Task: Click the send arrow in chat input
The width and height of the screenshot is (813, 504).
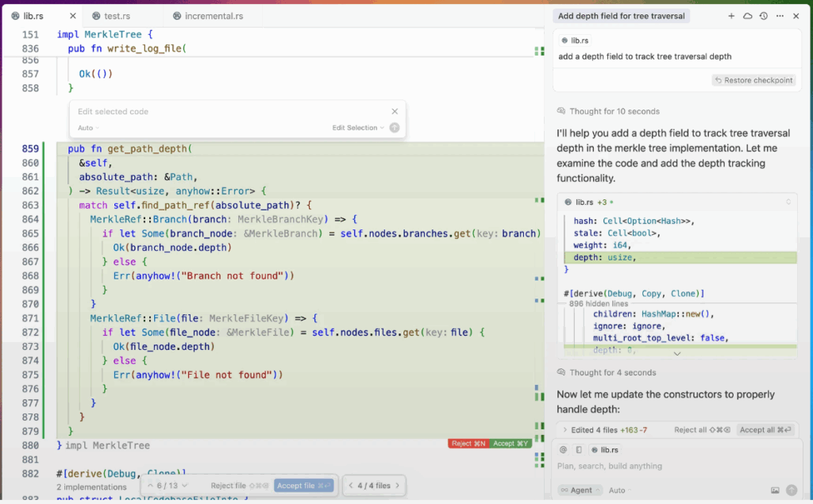Action: [x=791, y=491]
